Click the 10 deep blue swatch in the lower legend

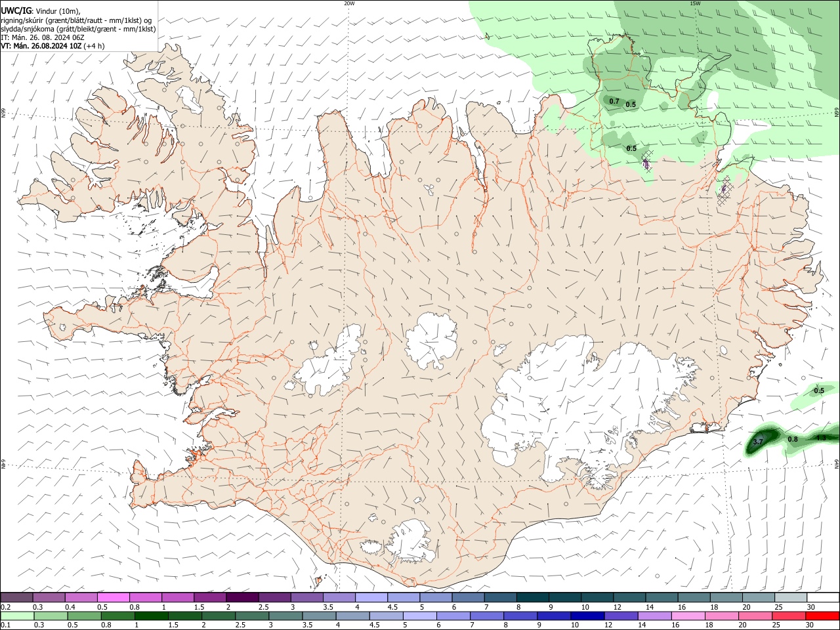587,616
